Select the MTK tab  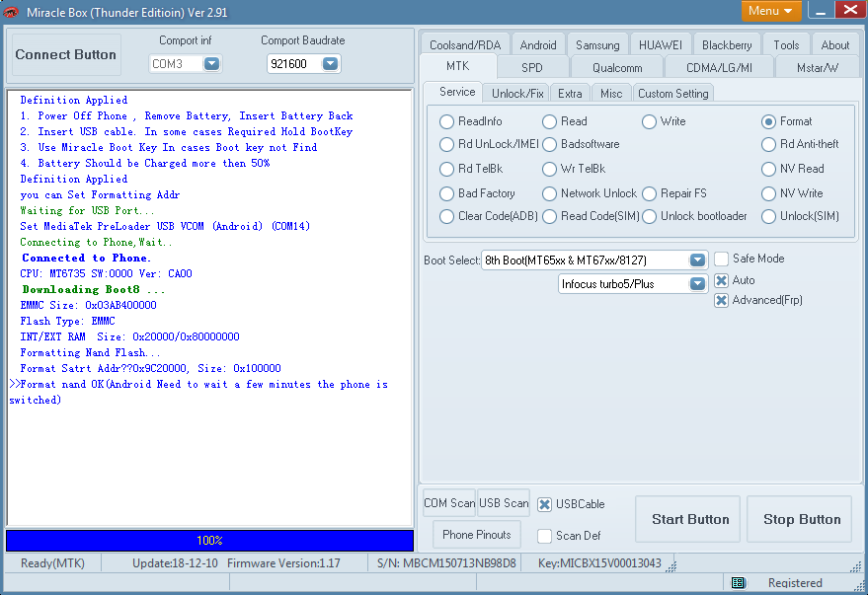458,66
